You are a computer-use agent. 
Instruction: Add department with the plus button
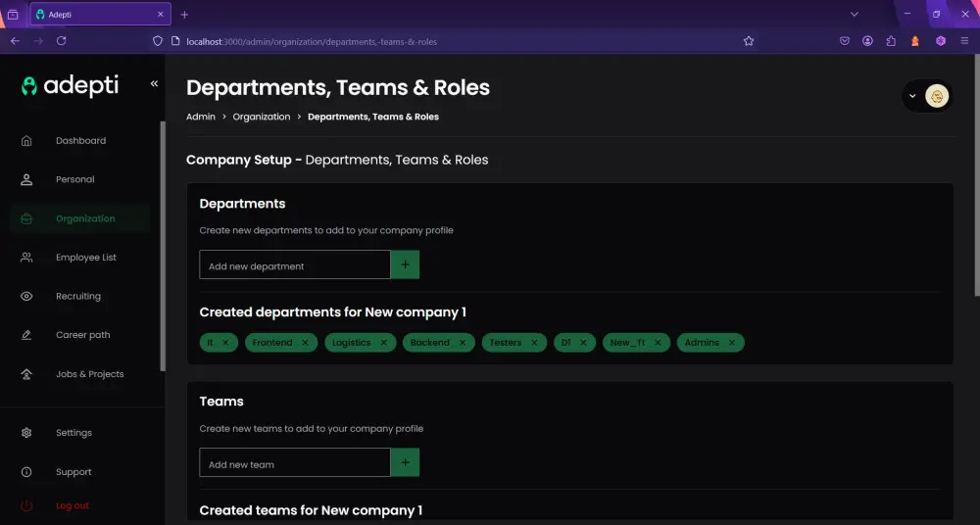(x=405, y=265)
